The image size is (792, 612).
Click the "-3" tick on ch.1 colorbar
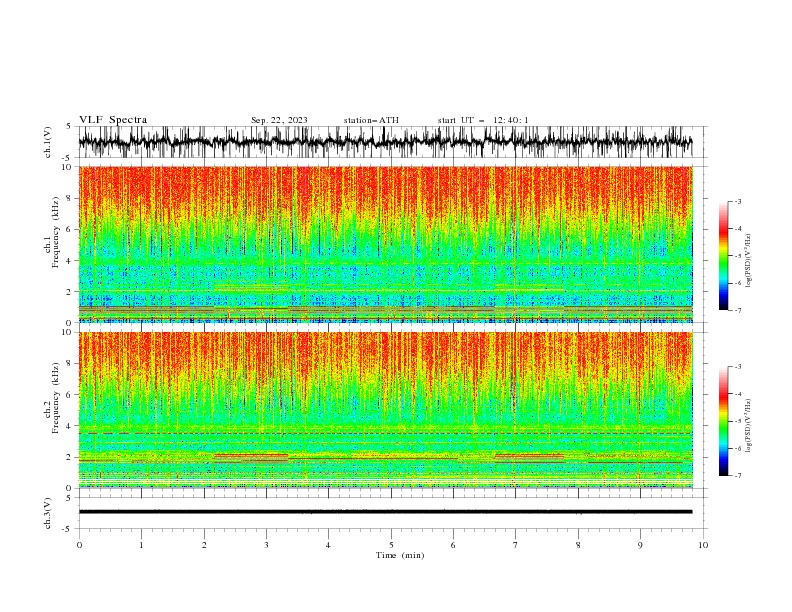[x=738, y=201]
